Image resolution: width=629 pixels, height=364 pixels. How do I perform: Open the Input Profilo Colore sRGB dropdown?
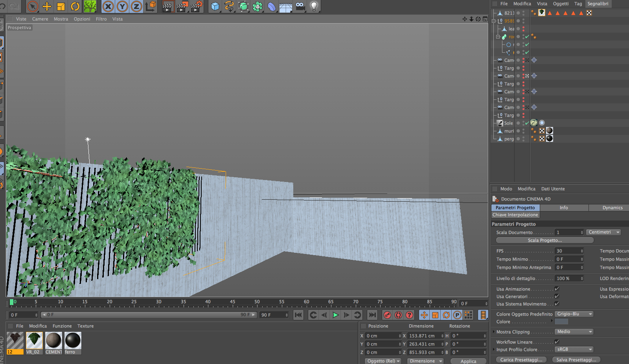click(574, 349)
